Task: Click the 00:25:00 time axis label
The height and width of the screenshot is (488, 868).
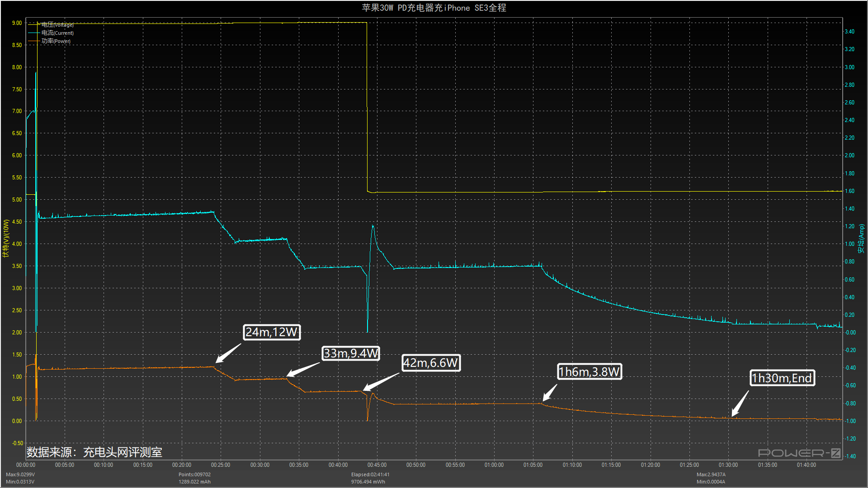Action: click(x=221, y=465)
